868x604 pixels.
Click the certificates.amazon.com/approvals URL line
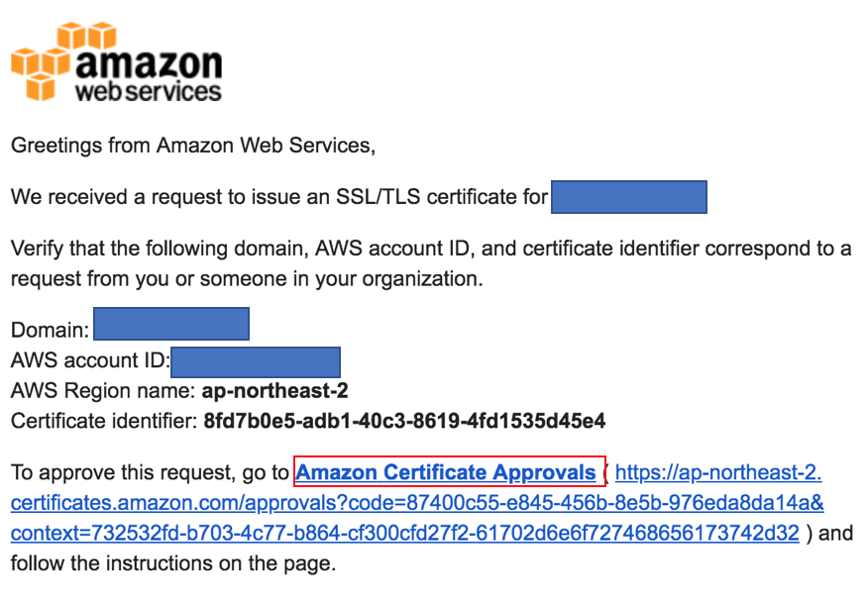pyautogui.click(x=417, y=503)
